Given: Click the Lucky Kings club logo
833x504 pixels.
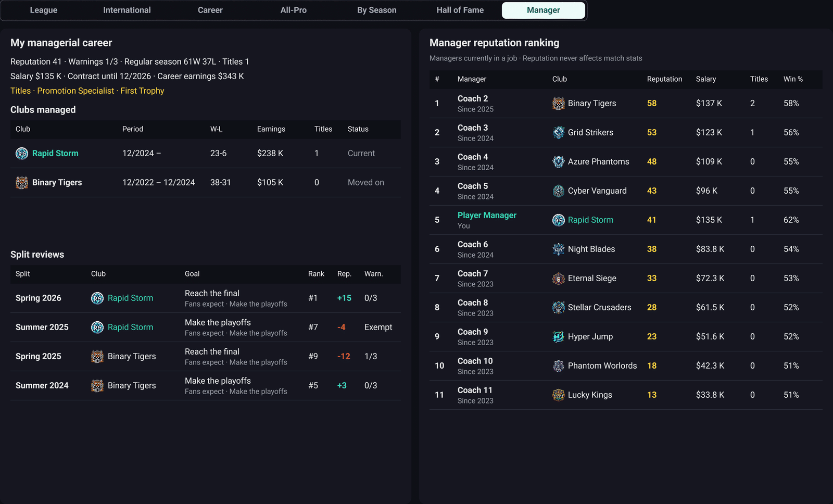Looking at the screenshot, I should (559, 395).
